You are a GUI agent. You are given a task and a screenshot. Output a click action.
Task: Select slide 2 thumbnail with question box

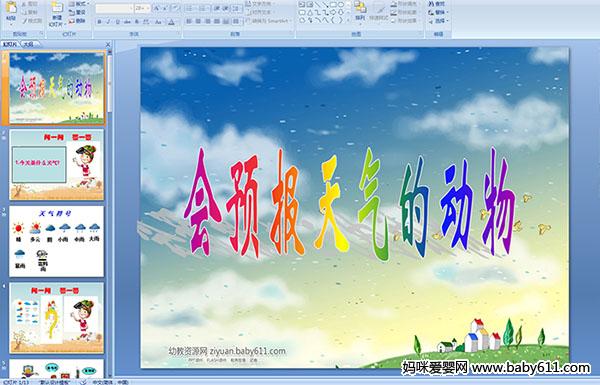(x=57, y=165)
